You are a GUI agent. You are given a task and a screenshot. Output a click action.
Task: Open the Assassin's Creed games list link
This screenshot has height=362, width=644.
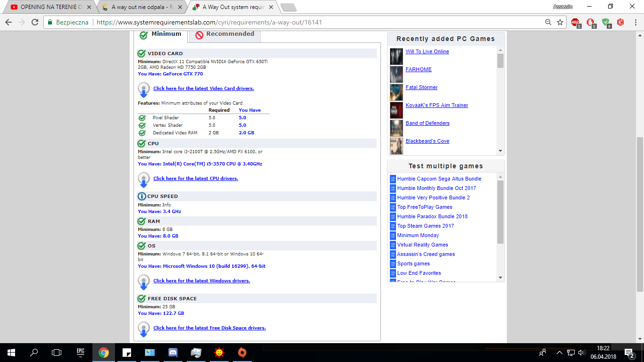point(426,255)
